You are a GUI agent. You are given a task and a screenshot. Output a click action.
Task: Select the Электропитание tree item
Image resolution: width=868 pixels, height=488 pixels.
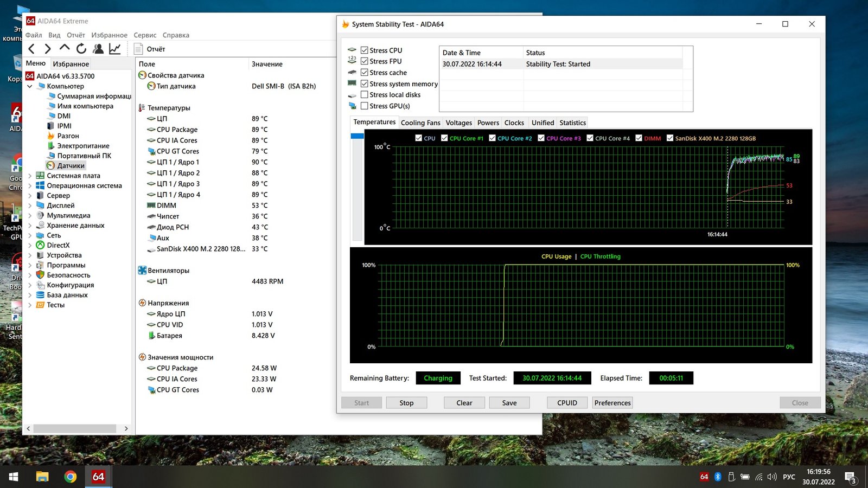coord(78,146)
